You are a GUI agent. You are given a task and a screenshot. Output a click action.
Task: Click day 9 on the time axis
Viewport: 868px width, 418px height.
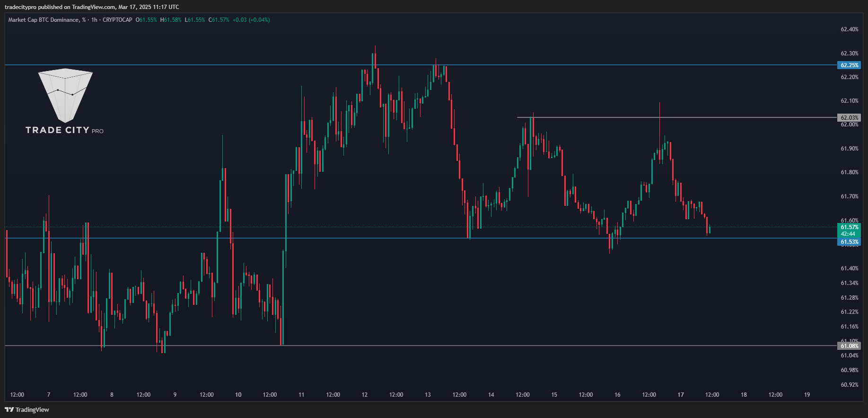point(175,395)
